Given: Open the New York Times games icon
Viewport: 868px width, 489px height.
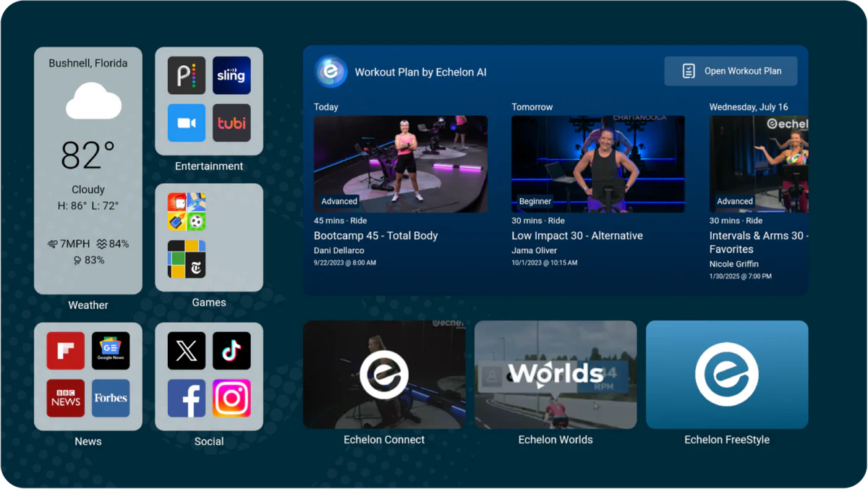Looking at the screenshot, I should tap(187, 259).
